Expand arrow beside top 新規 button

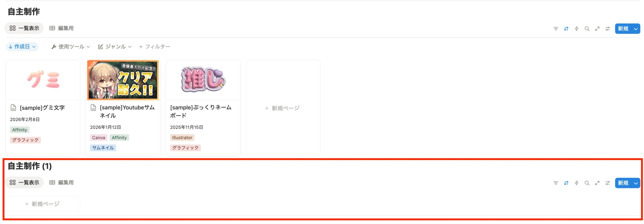[636, 29]
